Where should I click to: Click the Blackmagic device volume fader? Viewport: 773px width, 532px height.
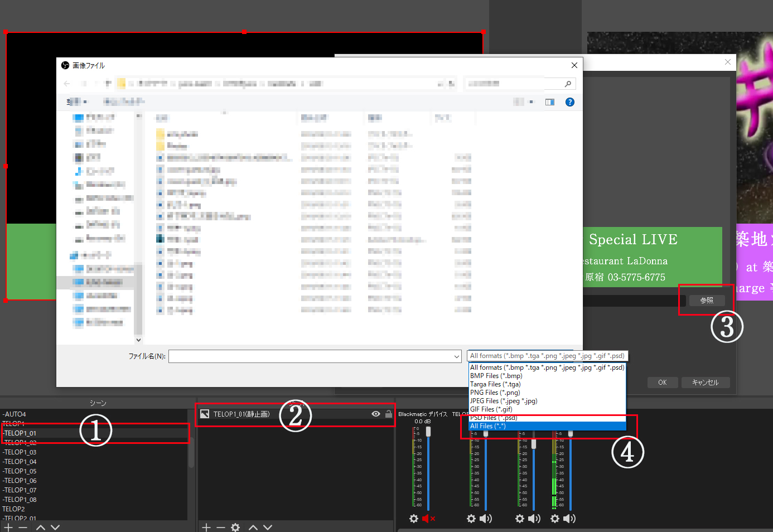pos(428,432)
